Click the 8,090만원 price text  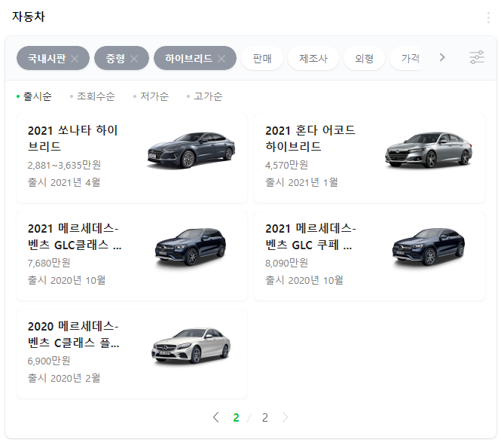click(286, 263)
